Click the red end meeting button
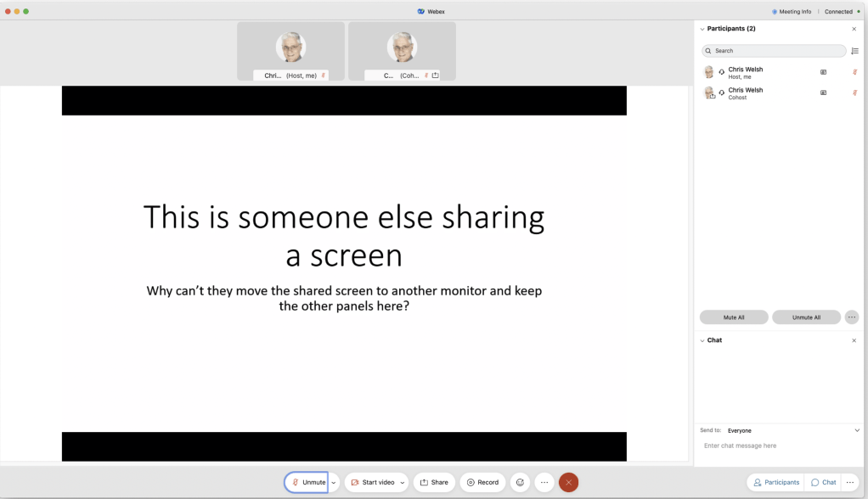The height and width of the screenshot is (499, 868). tap(568, 482)
